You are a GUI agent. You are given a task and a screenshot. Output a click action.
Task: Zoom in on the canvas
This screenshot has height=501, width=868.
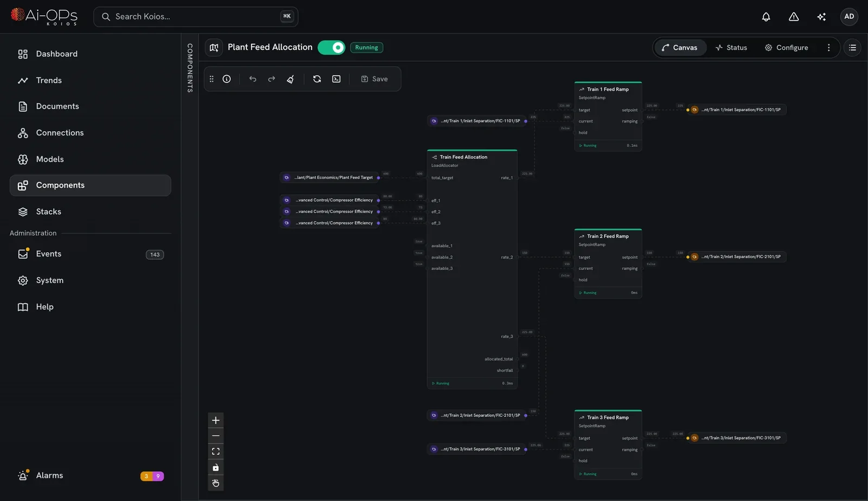coord(216,420)
